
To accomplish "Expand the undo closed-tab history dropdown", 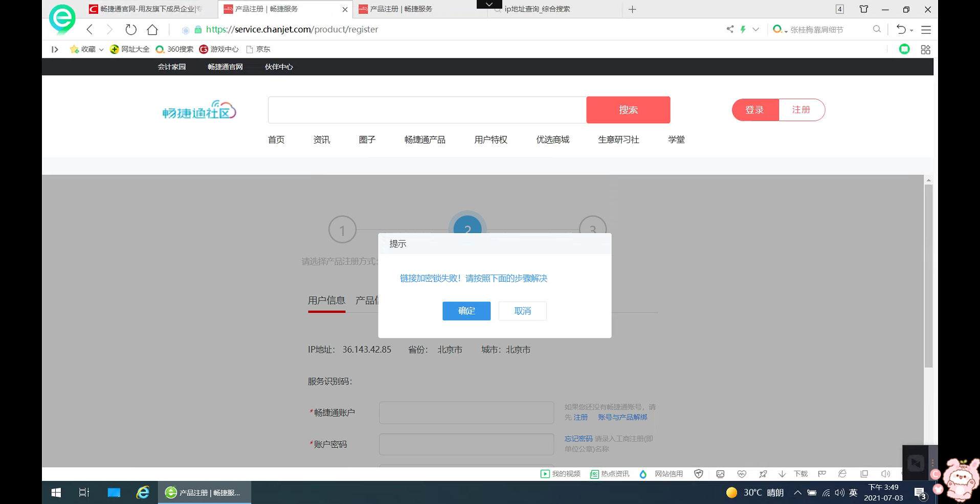I will tap(911, 31).
